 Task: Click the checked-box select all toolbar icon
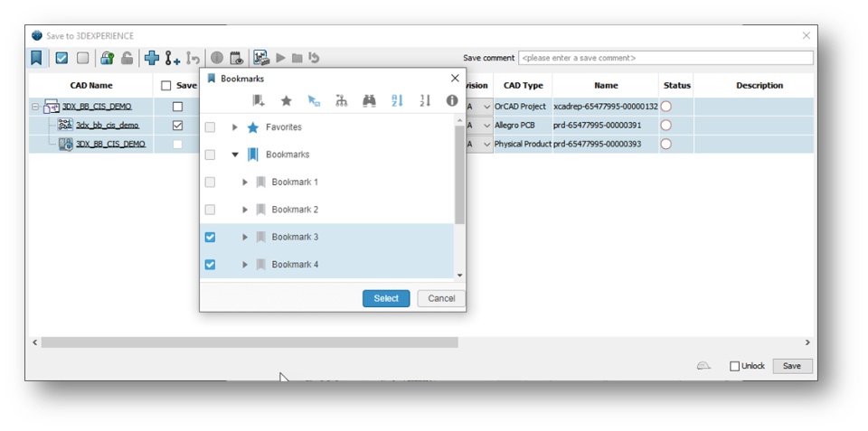click(62, 58)
